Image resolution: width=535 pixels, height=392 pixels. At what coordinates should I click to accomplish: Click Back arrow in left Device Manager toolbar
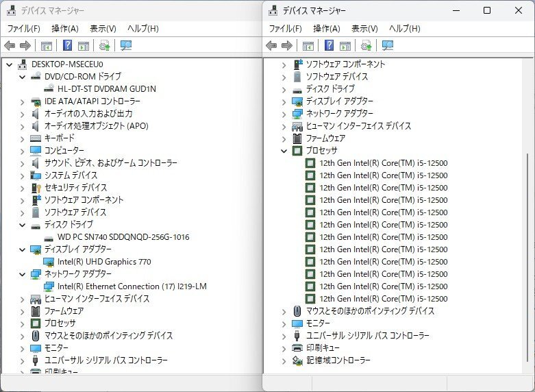point(10,45)
